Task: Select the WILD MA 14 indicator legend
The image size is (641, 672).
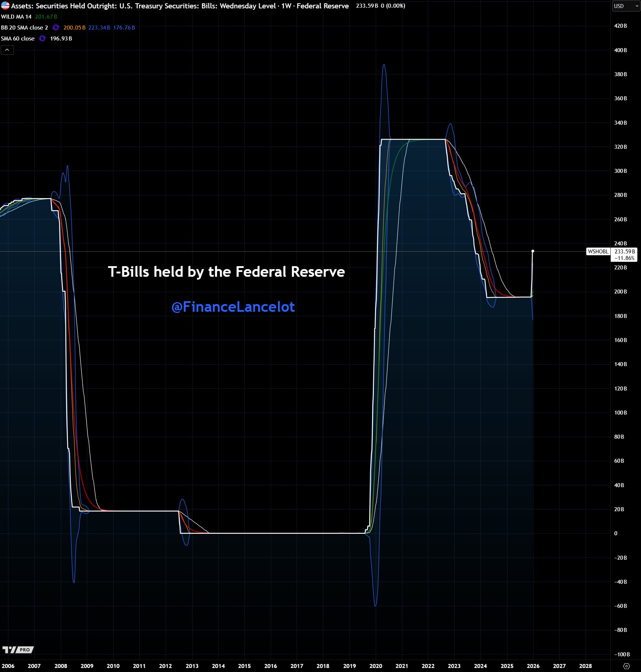Action: pyautogui.click(x=16, y=17)
